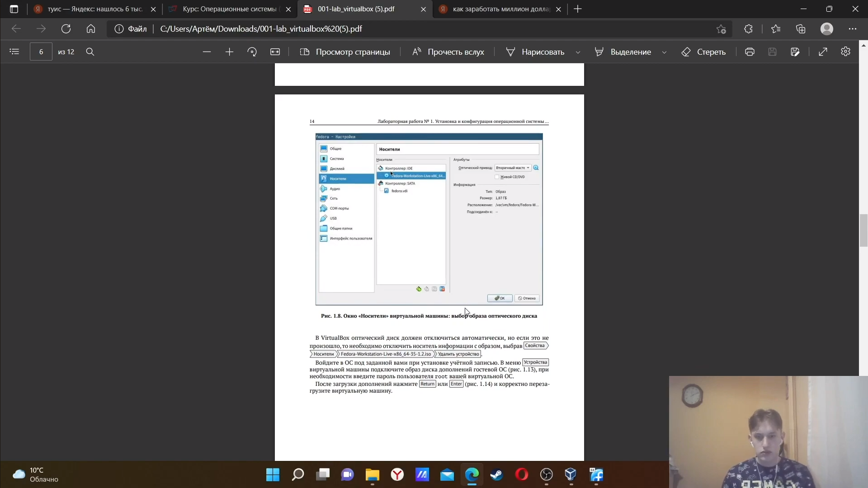868x488 pixels.
Task: Zoom in with the plus icon
Action: tap(229, 52)
